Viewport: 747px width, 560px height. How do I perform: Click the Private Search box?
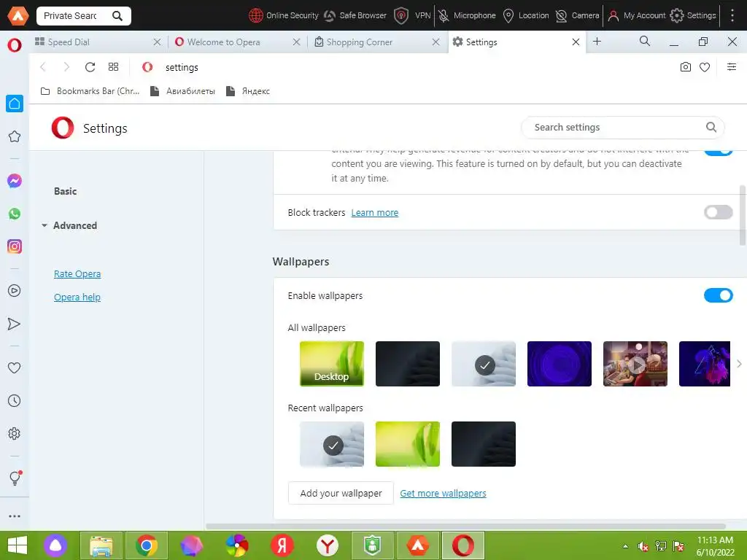(x=84, y=16)
